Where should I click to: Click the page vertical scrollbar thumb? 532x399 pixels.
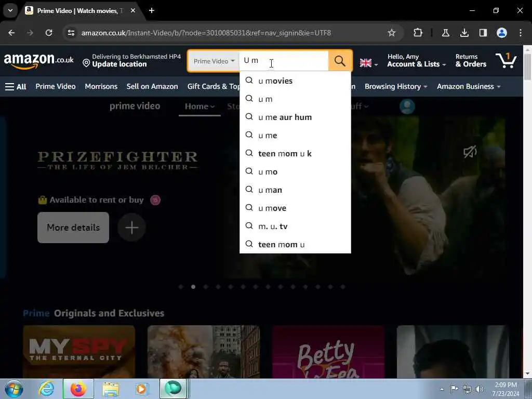tap(528, 66)
